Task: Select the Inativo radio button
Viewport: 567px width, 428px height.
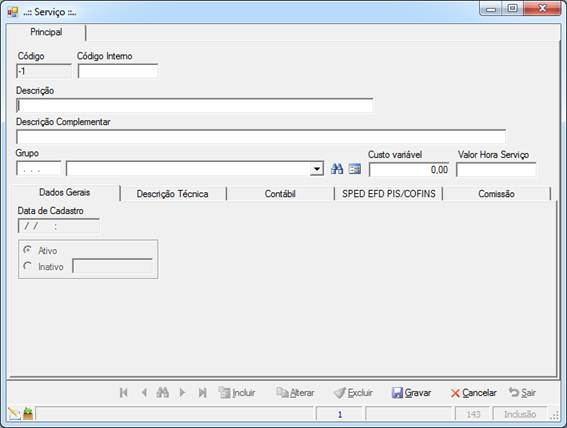Action: click(27, 266)
